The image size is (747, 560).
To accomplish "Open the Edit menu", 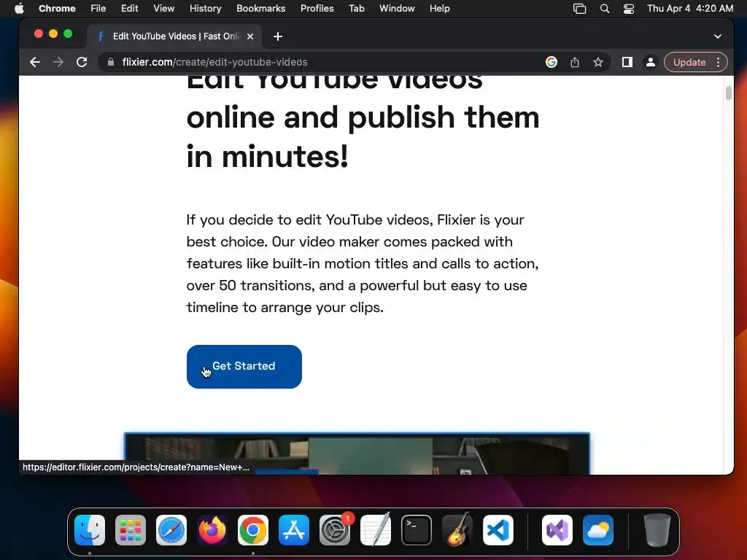I will [x=129, y=8].
